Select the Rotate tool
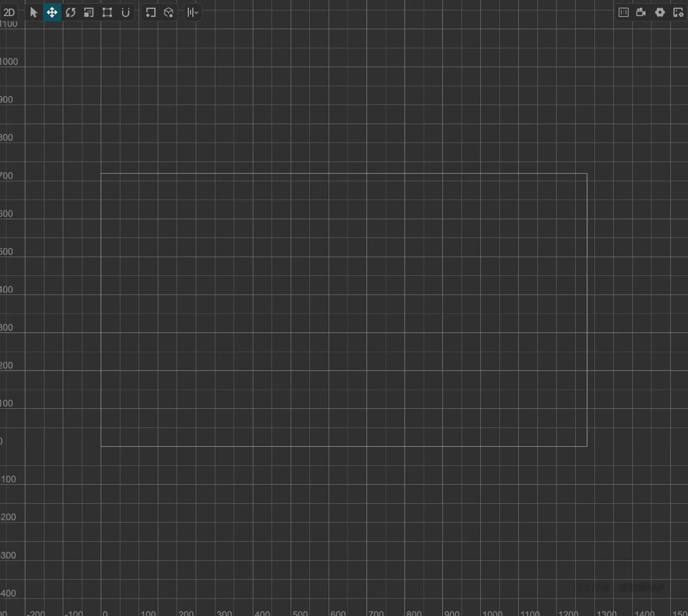Screen dimensions: 688x616 (70, 13)
